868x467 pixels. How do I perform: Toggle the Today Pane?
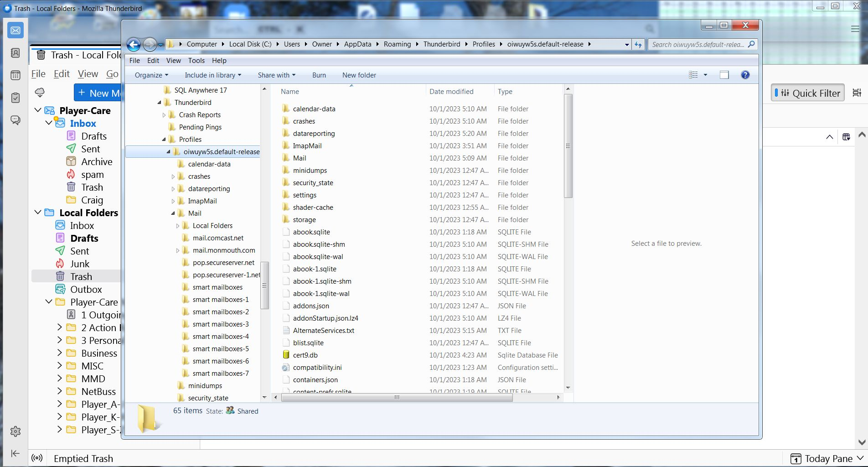827,458
